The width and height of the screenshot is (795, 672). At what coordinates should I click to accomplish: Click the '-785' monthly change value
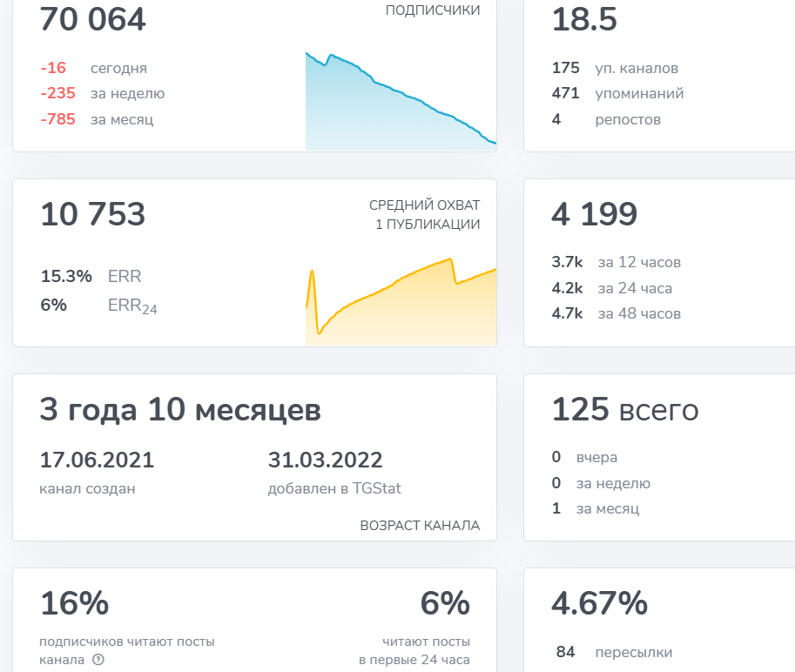pos(57,119)
